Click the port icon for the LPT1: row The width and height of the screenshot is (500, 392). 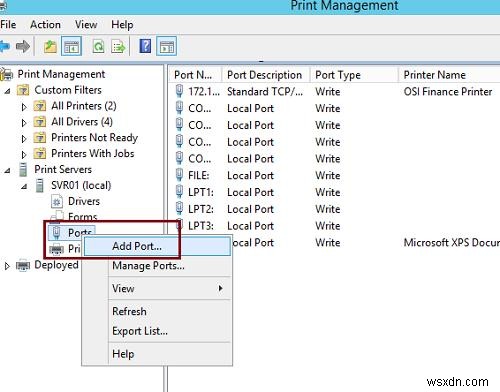[x=179, y=192]
